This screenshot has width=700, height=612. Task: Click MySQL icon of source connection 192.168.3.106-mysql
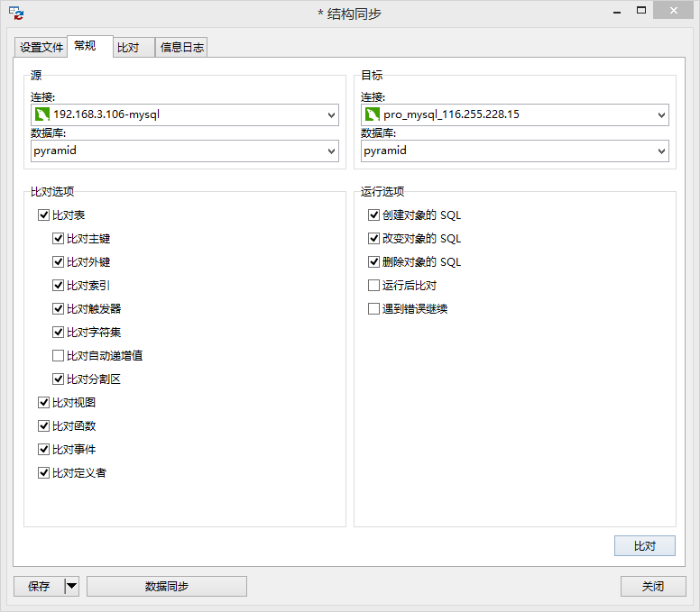(x=42, y=114)
